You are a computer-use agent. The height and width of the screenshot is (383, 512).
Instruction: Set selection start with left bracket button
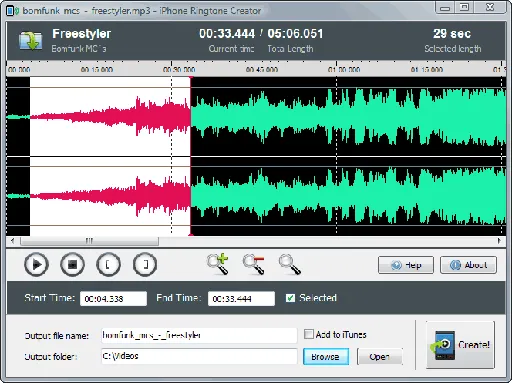tap(108, 265)
